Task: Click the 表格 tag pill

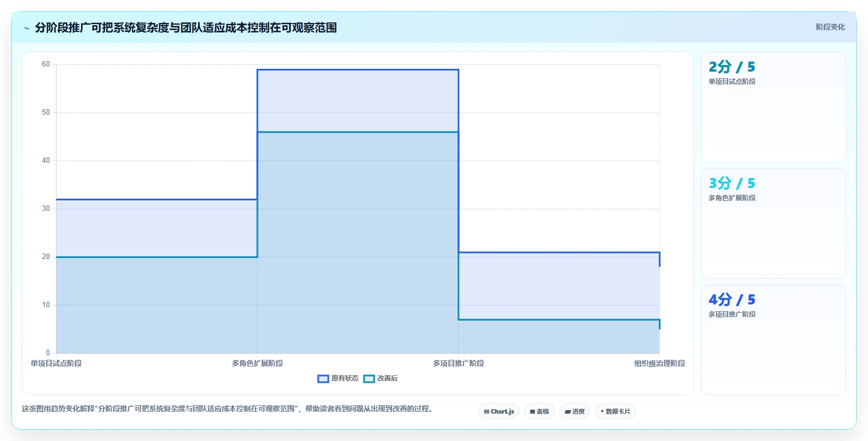Action: click(x=539, y=411)
